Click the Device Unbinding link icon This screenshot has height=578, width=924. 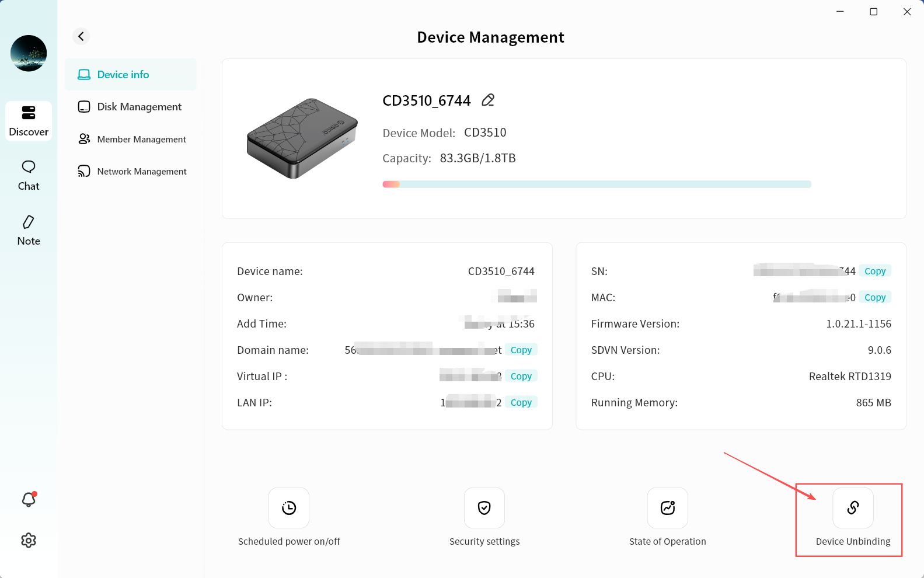853,508
